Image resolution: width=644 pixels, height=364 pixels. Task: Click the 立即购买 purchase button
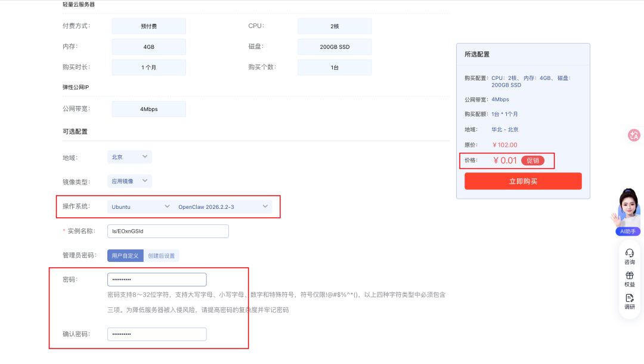pos(523,181)
